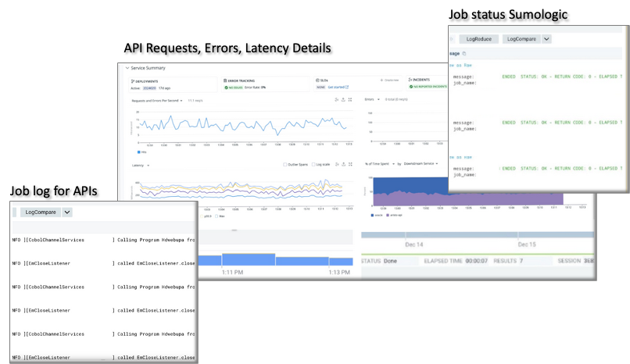Click the Error Tracking card icon
The image size is (630, 364).
click(225, 80)
